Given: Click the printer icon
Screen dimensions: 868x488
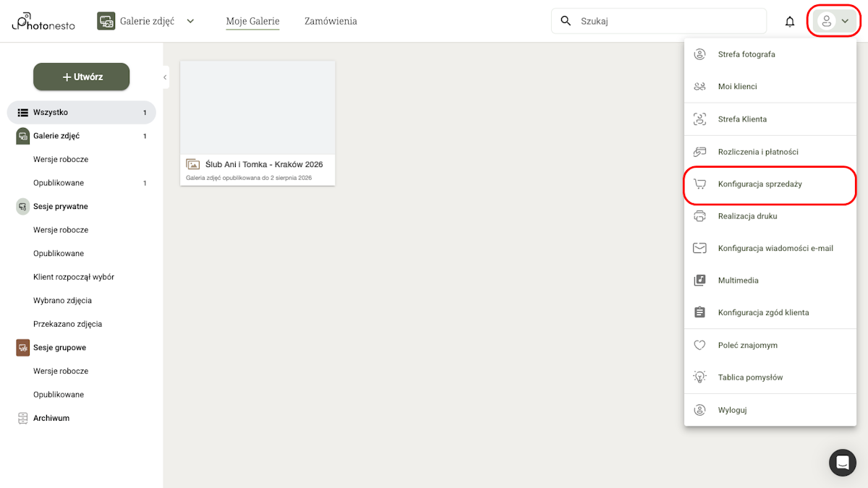Looking at the screenshot, I should (x=699, y=216).
